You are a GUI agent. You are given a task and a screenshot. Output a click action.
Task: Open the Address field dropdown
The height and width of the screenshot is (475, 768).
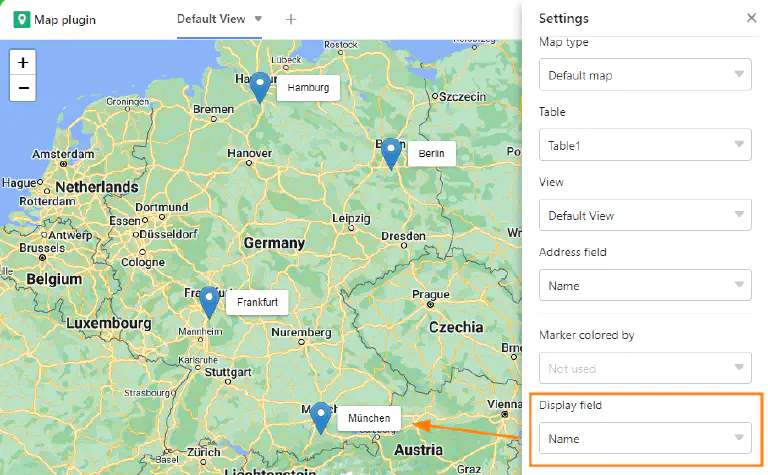click(645, 285)
